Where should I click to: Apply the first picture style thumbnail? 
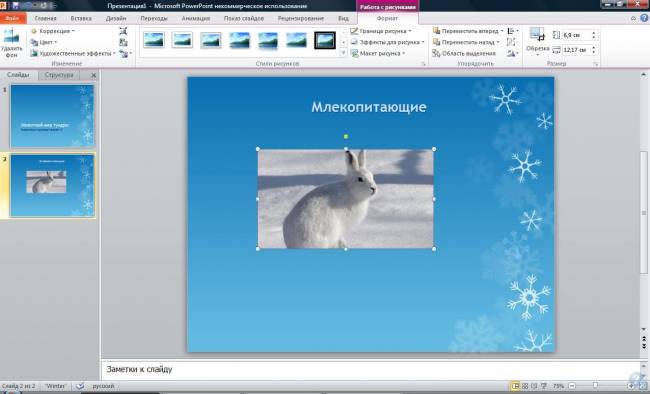coord(154,40)
